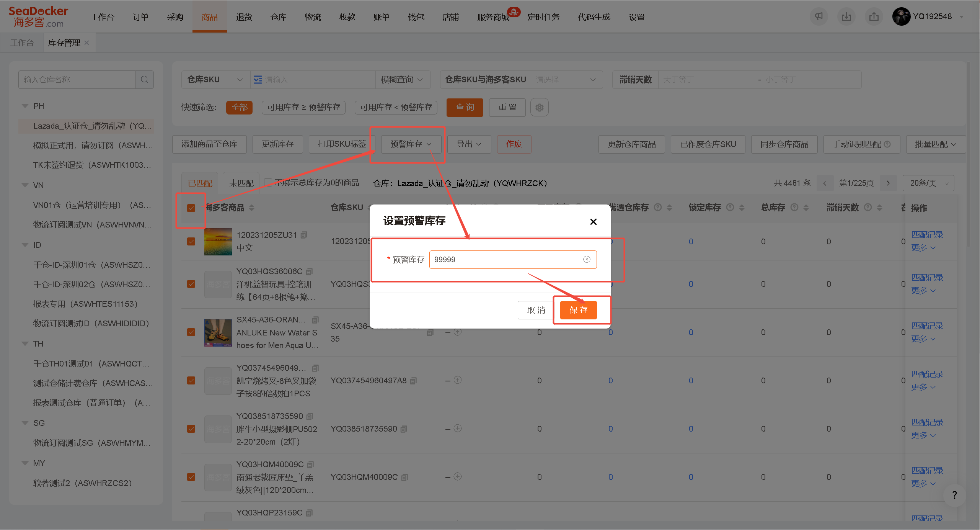Viewport: 980px width, 530px height.
Task: Uncheck the 120231205ZU31 row checkbox
Action: tap(191, 242)
